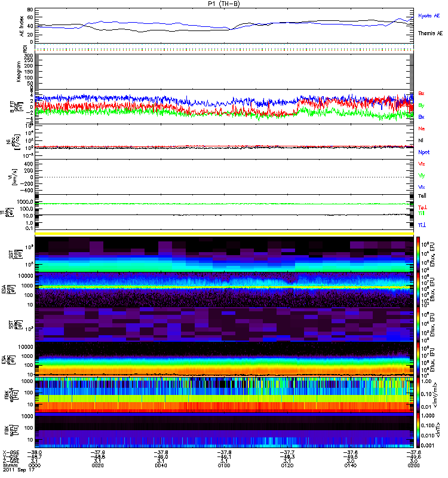This screenshot has height=478, width=448.
Task: Click the FBK scm1 spectrogram panel
Action: coord(225,430)
